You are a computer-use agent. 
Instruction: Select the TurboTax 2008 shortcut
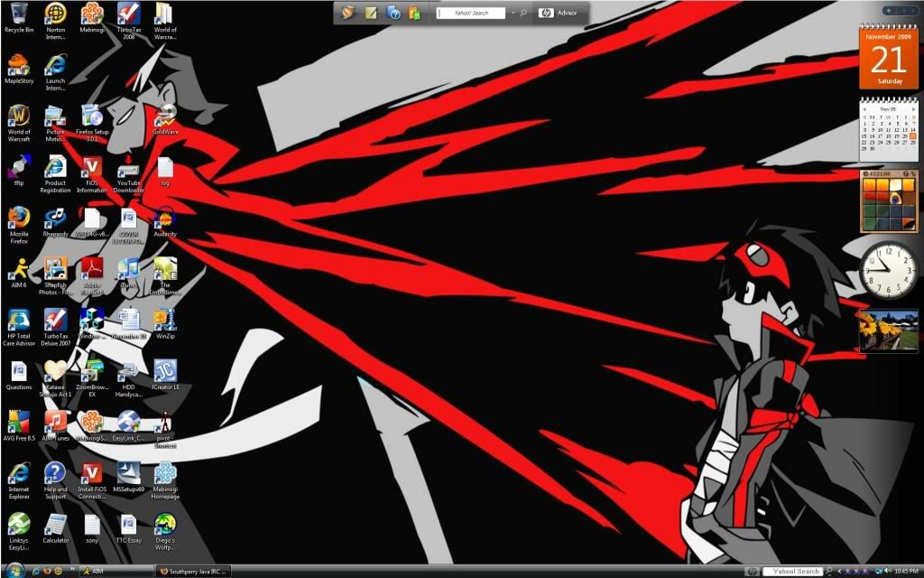pos(128,21)
